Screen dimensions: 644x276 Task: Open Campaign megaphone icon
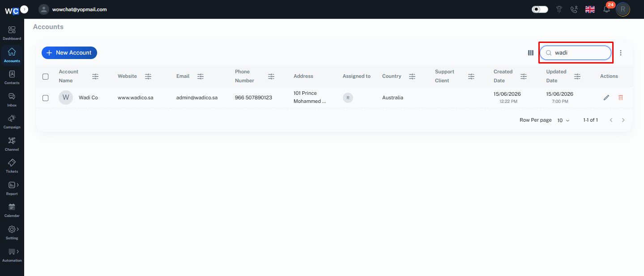pyautogui.click(x=12, y=119)
